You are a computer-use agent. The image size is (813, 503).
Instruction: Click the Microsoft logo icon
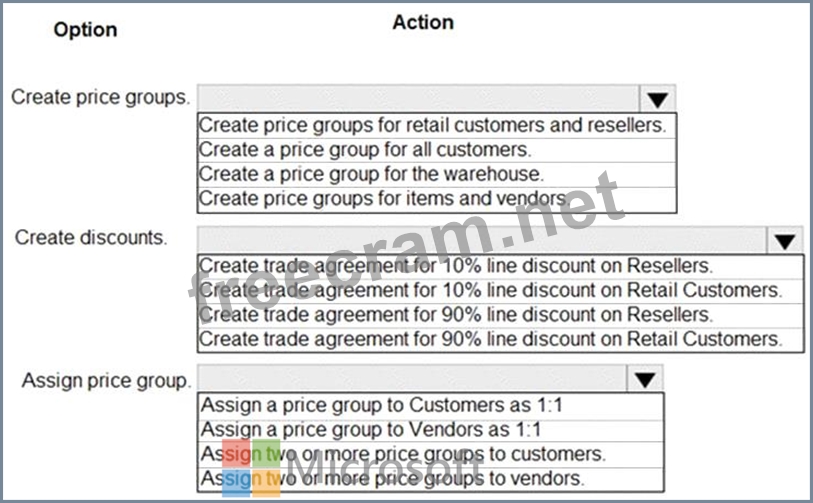click(x=251, y=464)
